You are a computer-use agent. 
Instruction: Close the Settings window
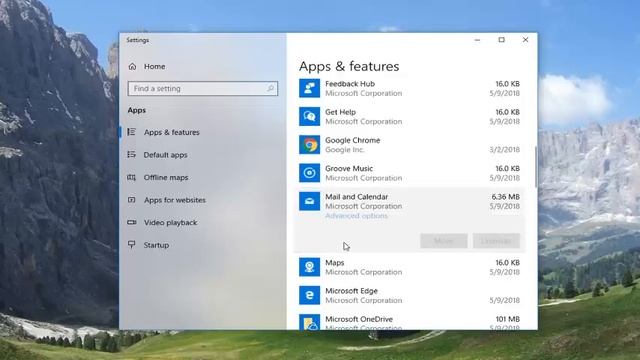[x=525, y=40]
